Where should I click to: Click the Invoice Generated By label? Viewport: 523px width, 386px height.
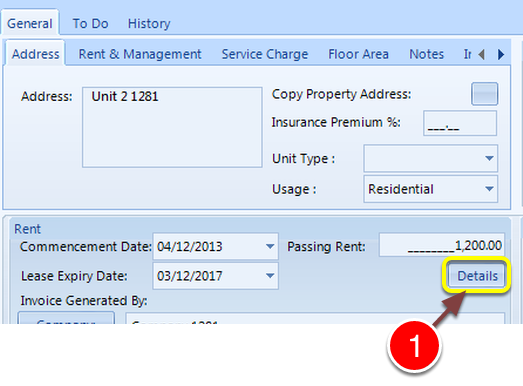pyautogui.click(x=84, y=301)
